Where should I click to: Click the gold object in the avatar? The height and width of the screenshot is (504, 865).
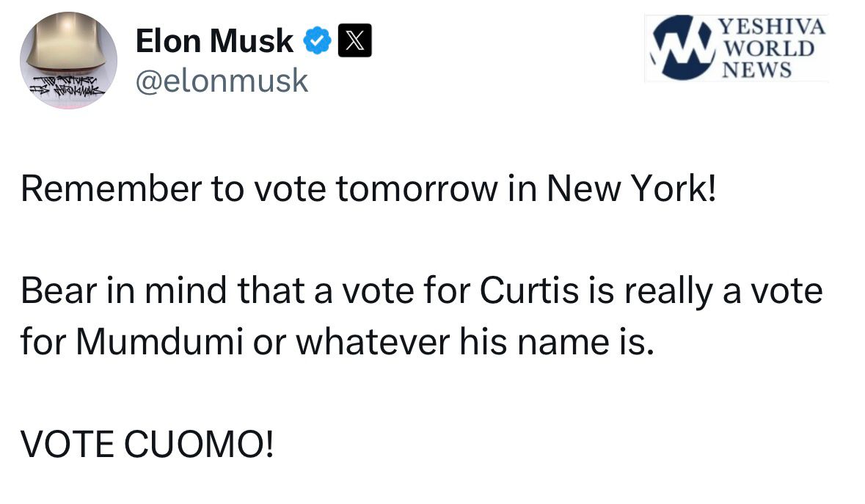click(x=70, y=44)
